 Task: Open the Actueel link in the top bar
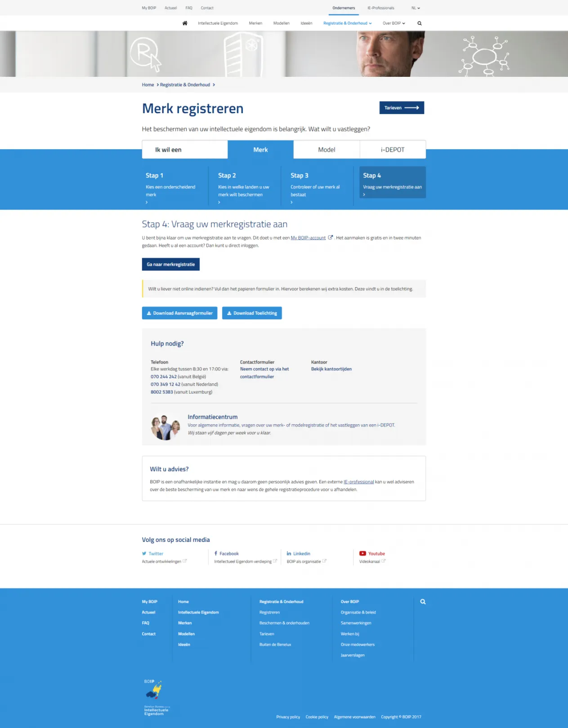[171, 8]
